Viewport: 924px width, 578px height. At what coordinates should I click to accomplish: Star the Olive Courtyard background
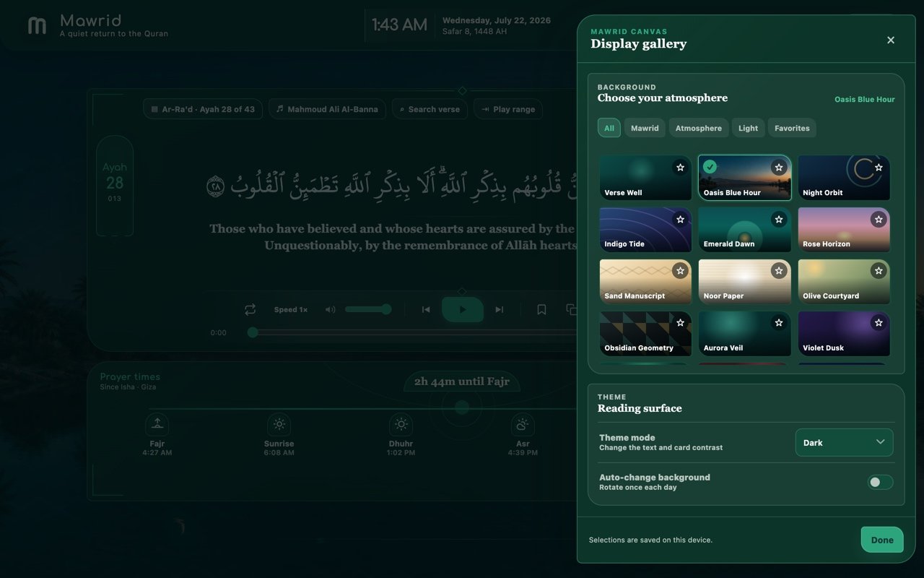[x=879, y=271]
